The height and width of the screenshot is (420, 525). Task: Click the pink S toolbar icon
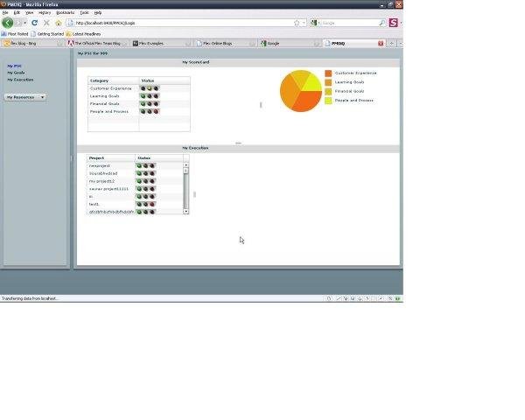(394, 23)
